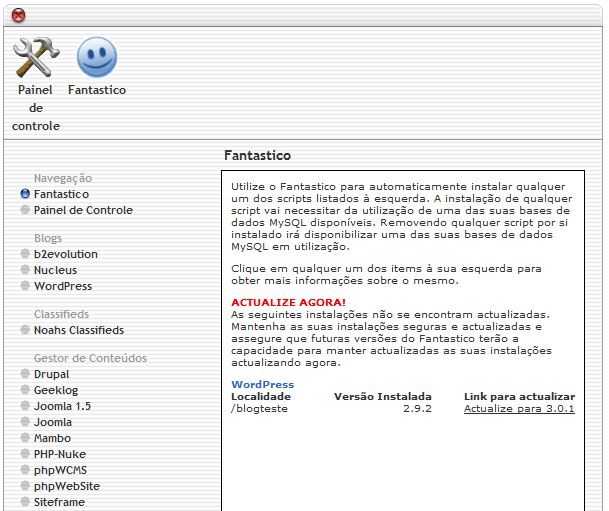The image size is (609, 511).
Task: Click the bullet beside phpWebSite
Action: tap(25, 485)
